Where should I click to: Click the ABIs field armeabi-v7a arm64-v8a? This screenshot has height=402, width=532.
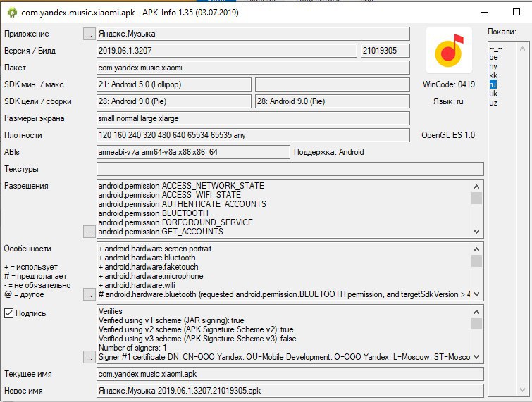pos(193,152)
